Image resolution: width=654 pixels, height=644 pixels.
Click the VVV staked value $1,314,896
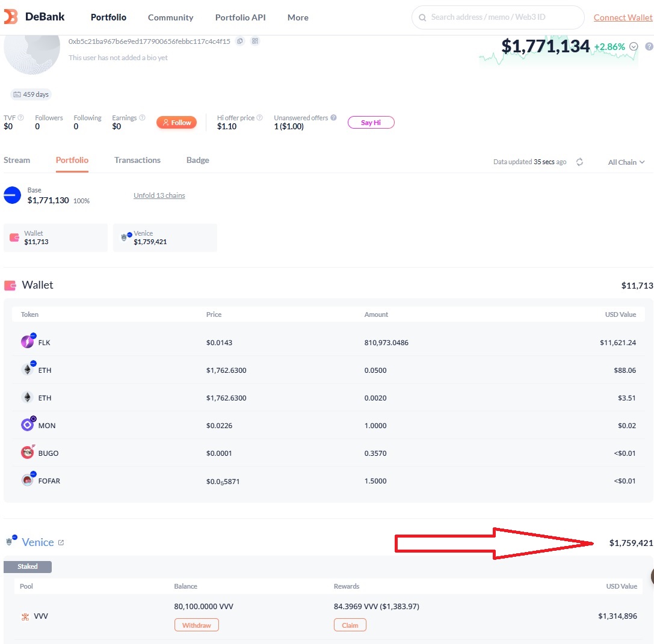tap(617, 616)
